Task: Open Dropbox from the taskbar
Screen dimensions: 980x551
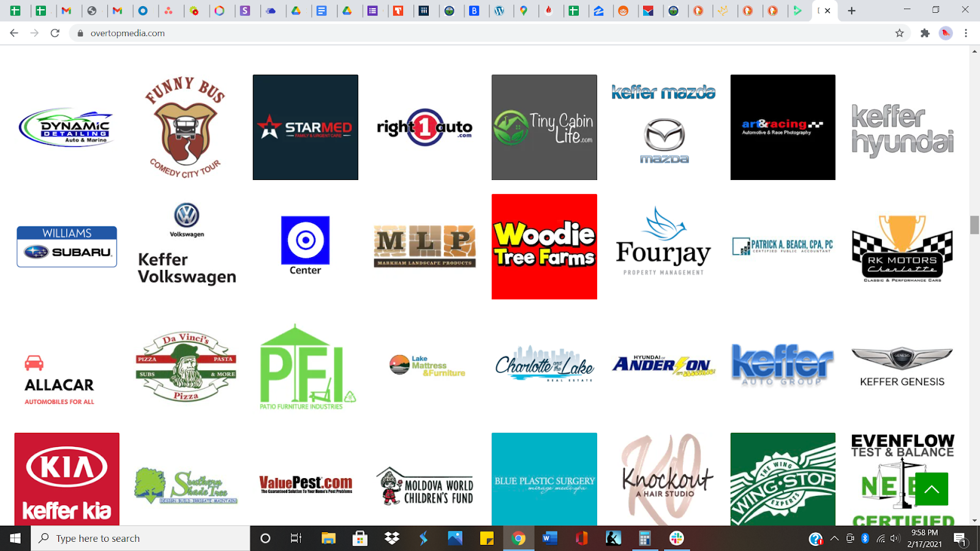Action: click(x=392, y=538)
